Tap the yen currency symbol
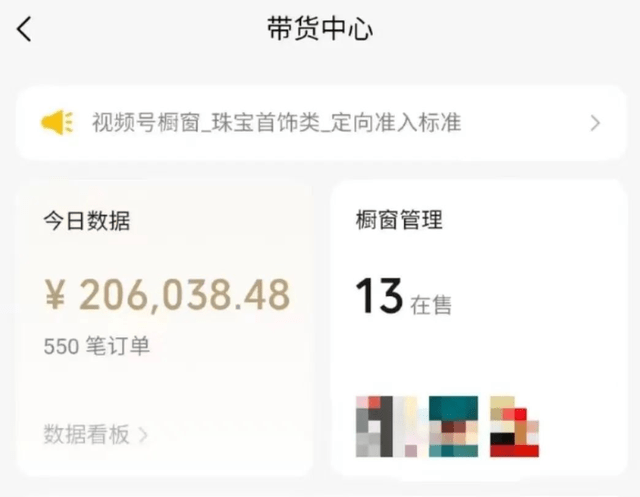 point(55,295)
